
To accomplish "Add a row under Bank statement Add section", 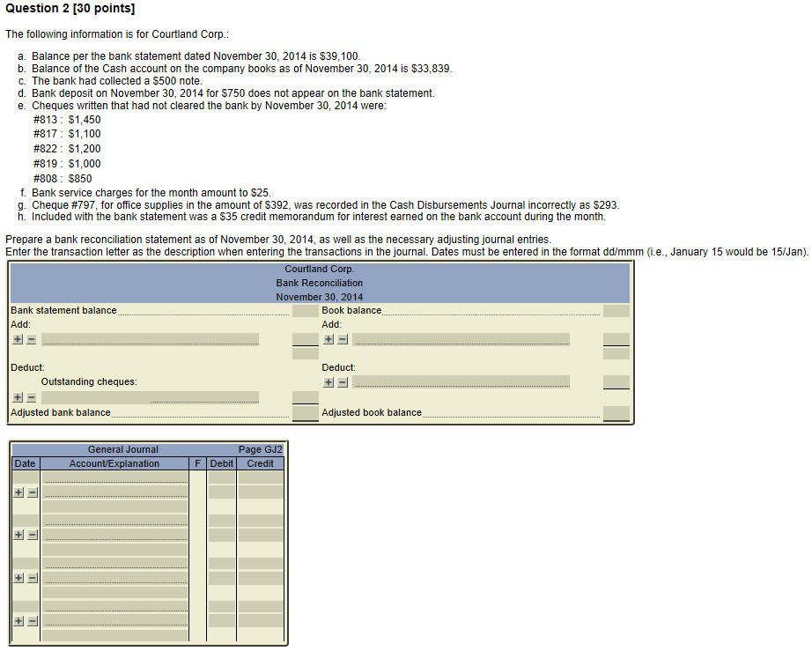I will [18, 339].
